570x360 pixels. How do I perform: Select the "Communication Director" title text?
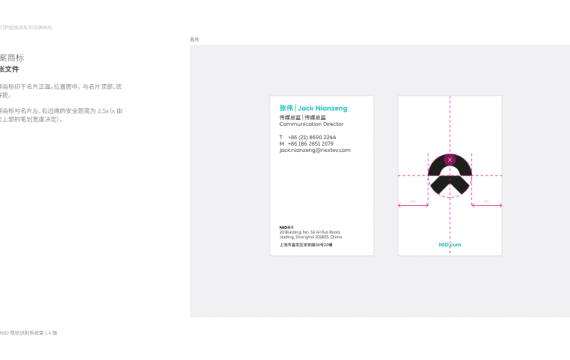pos(311,124)
